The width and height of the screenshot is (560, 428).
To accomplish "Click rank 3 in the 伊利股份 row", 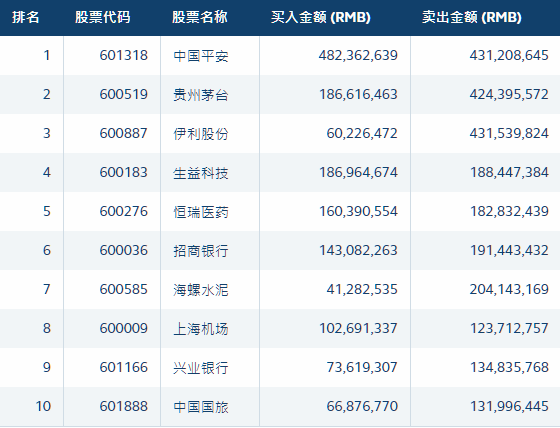I will point(47,133).
